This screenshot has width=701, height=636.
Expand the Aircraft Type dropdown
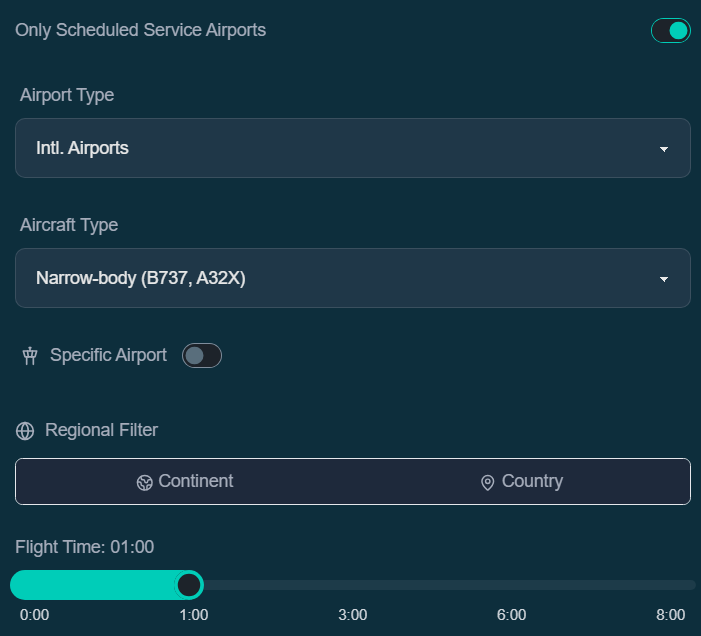[353, 278]
